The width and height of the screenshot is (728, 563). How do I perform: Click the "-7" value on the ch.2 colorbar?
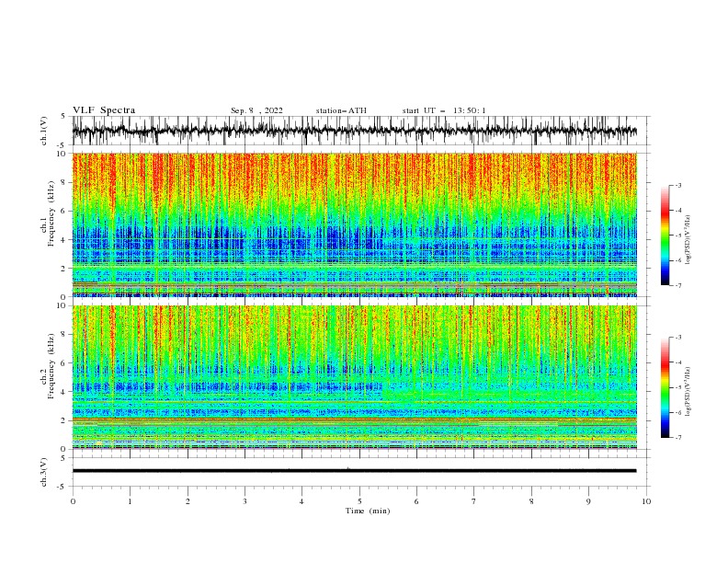pyautogui.click(x=678, y=437)
